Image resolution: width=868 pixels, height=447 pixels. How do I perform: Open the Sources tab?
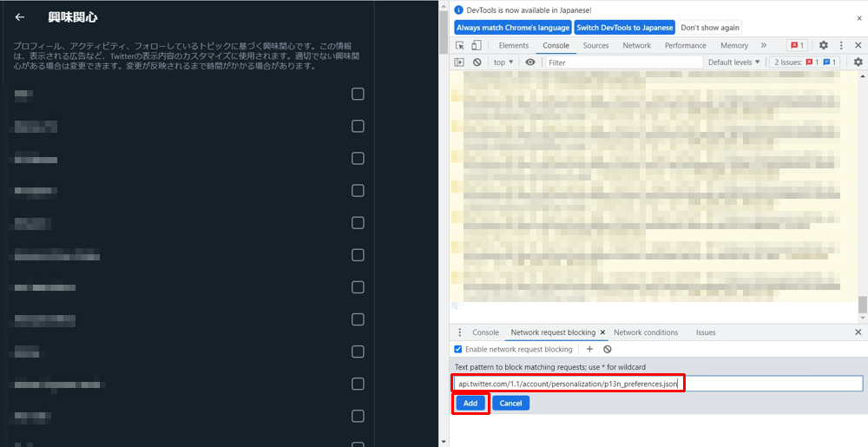coord(595,45)
